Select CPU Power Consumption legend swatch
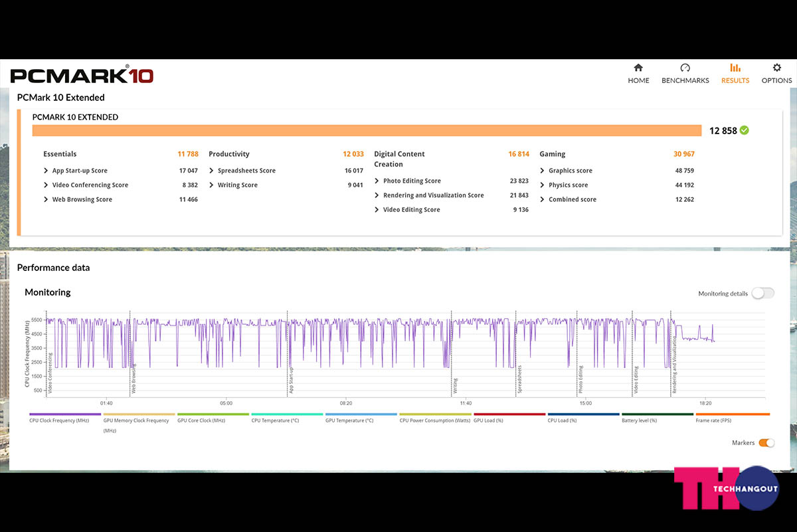The height and width of the screenshot is (532, 797). pyautogui.click(x=435, y=414)
